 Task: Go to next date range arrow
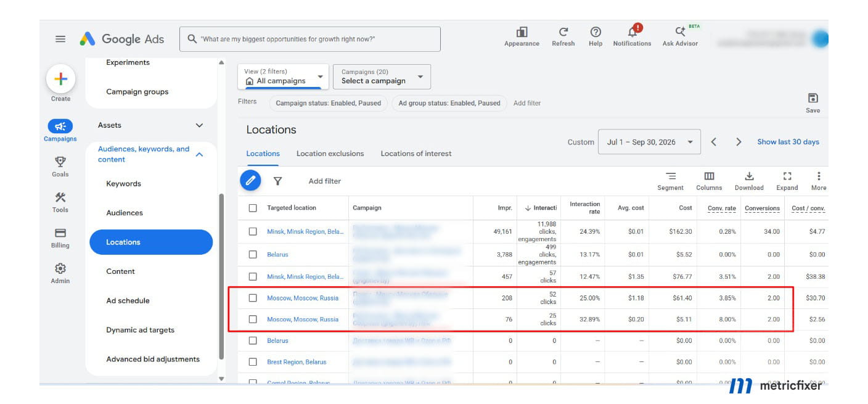click(x=739, y=142)
